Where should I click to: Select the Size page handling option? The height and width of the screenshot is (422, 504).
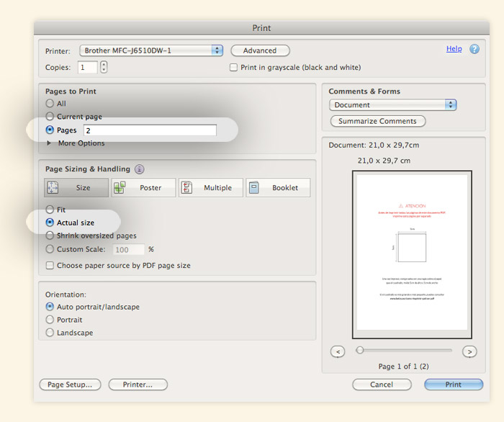pyautogui.click(x=76, y=188)
